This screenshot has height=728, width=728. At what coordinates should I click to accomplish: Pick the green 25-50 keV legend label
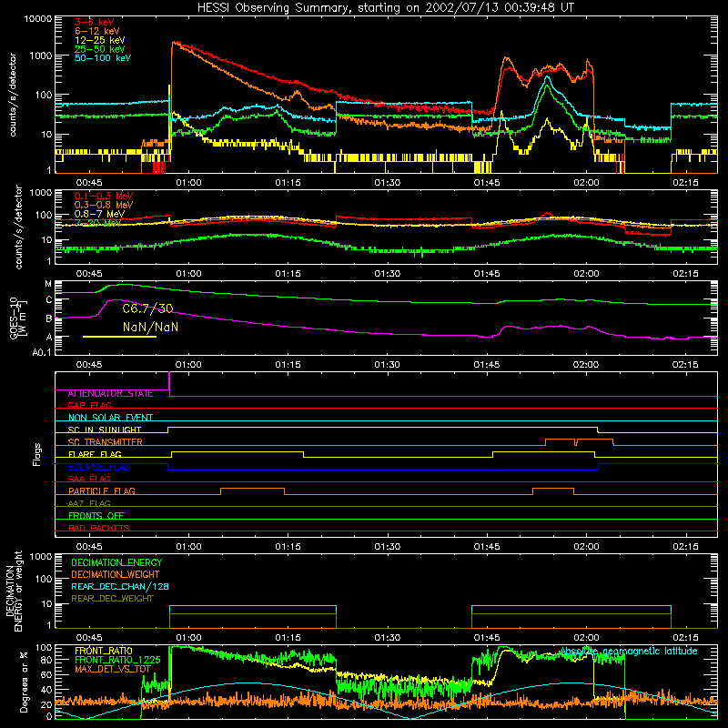(100, 49)
